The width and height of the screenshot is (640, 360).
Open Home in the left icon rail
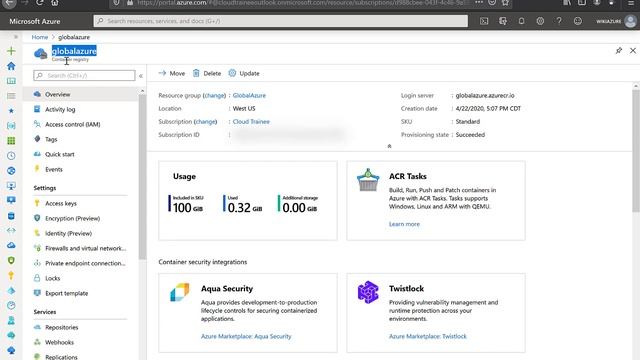11,66
